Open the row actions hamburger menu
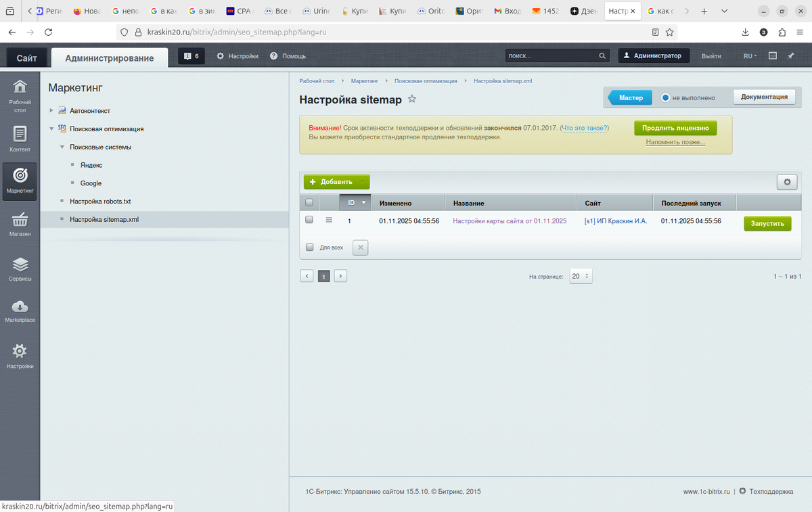The width and height of the screenshot is (812, 512). 329,220
